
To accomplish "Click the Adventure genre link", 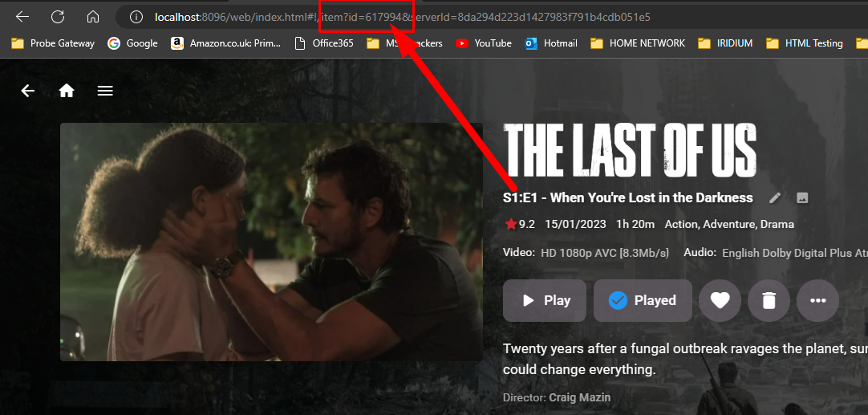I will [x=729, y=225].
